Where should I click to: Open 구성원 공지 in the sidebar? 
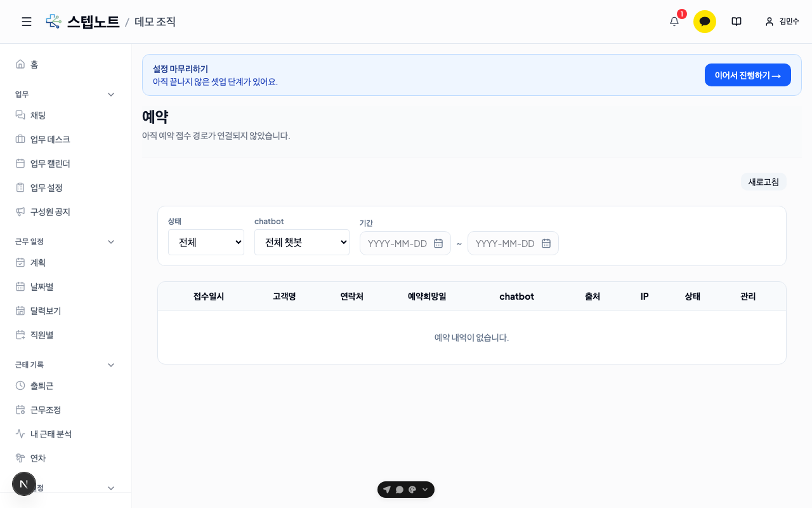(x=66, y=211)
